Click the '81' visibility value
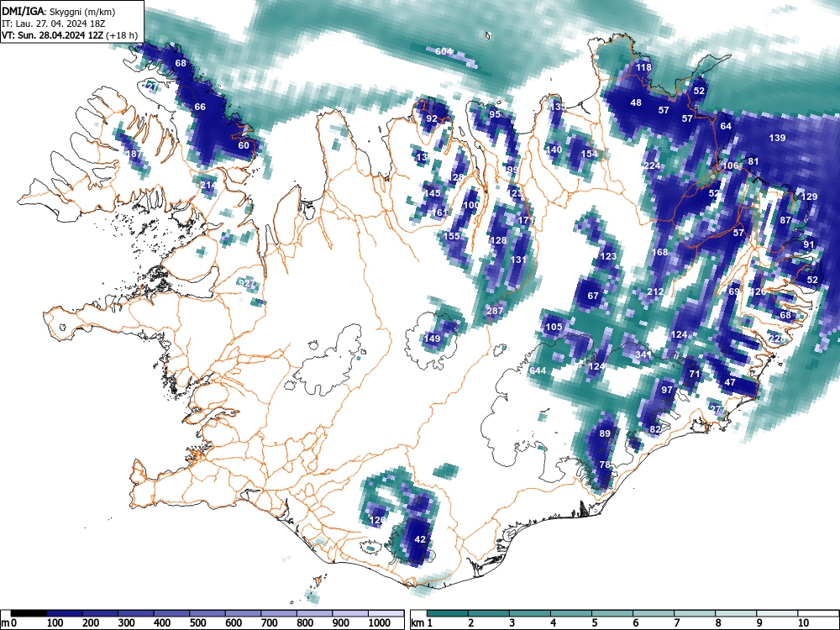This screenshot has height=630, width=840. [x=753, y=162]
